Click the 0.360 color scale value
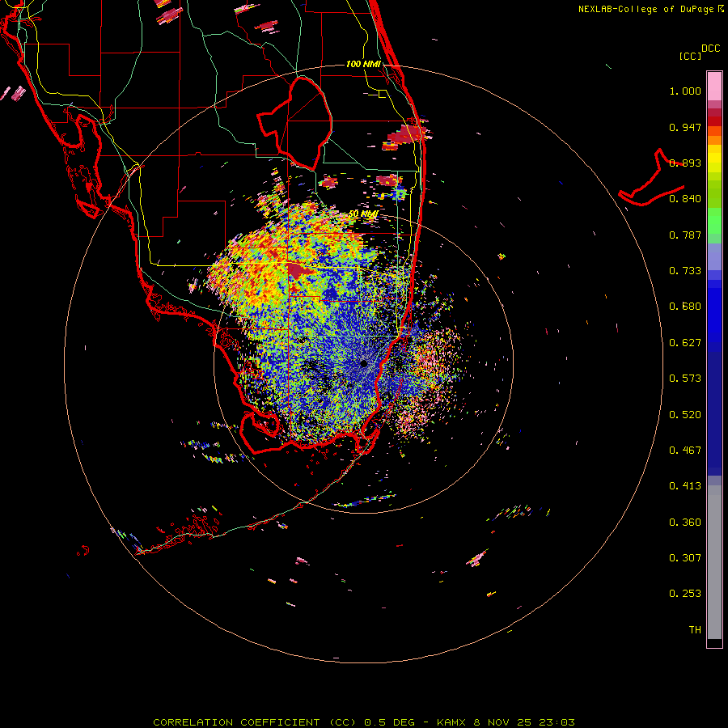 click(x=685, y=523)
